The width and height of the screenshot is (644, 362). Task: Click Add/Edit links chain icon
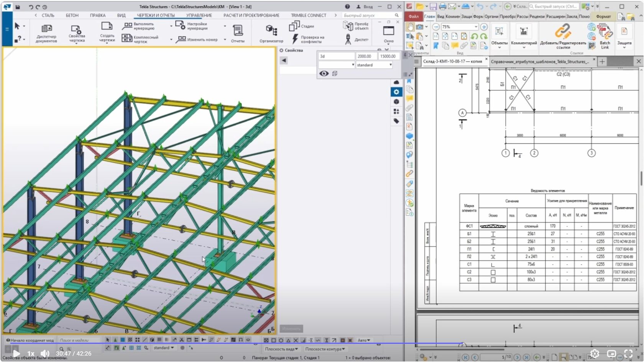tap(563, 31)
